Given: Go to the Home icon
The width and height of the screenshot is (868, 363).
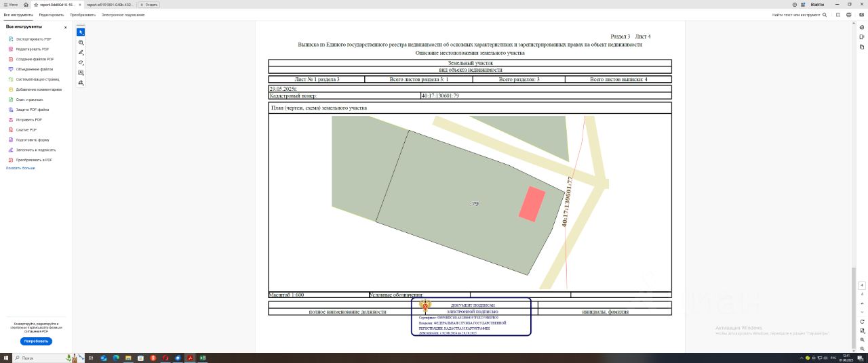Looking at the screenshot, I should [26, 4].
